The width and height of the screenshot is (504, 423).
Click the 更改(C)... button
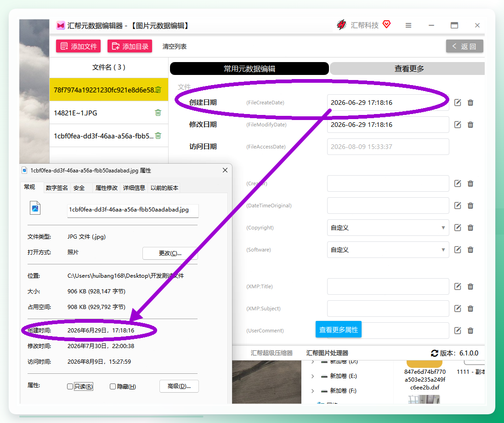[170, 253]
